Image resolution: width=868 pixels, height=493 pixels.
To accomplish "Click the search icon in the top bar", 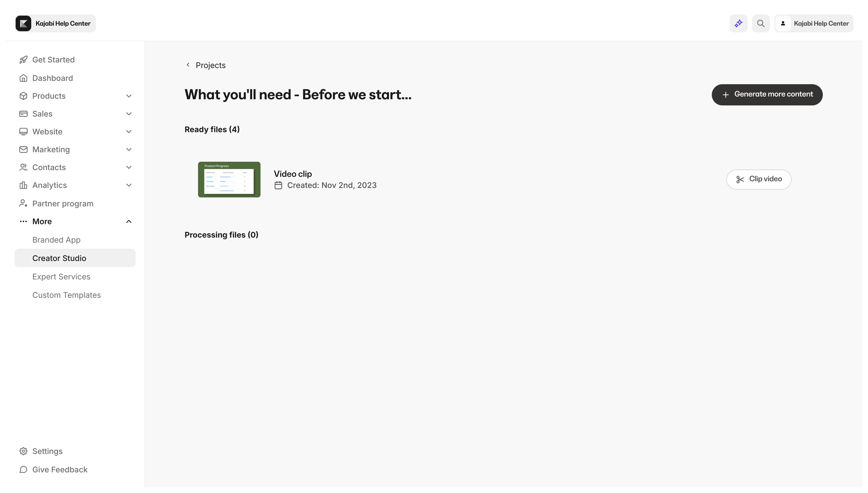I will [x=761, y=23].
